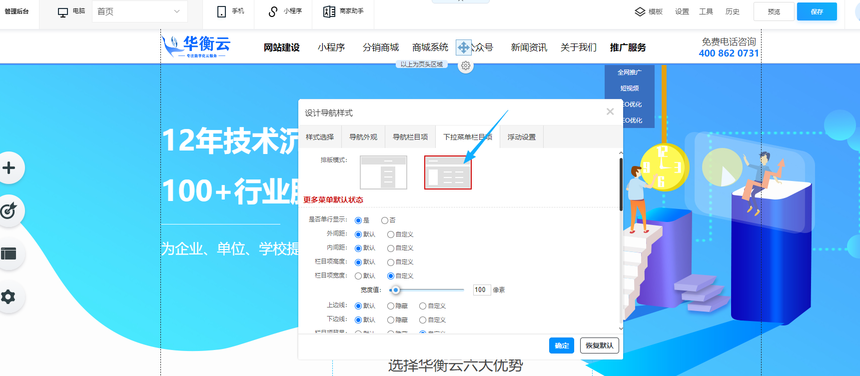860x376 pixels.
Task: Click 小程序 in site navigation
Action: point(331,48)
